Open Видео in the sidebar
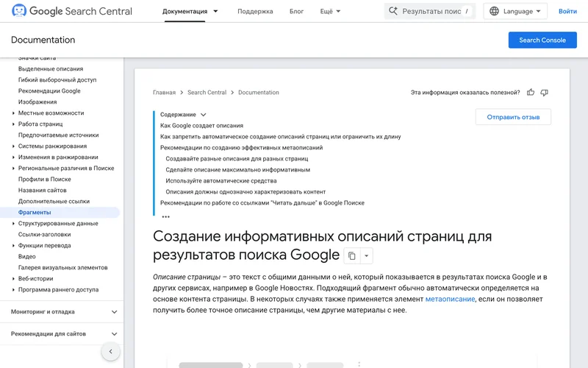Screen dimensions: 588x368 tap(27, 256)
